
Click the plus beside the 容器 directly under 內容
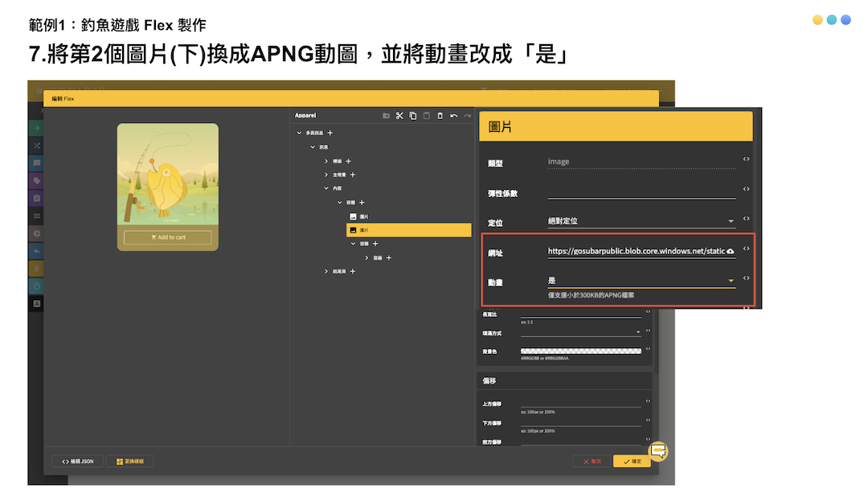tap(362, 202)
